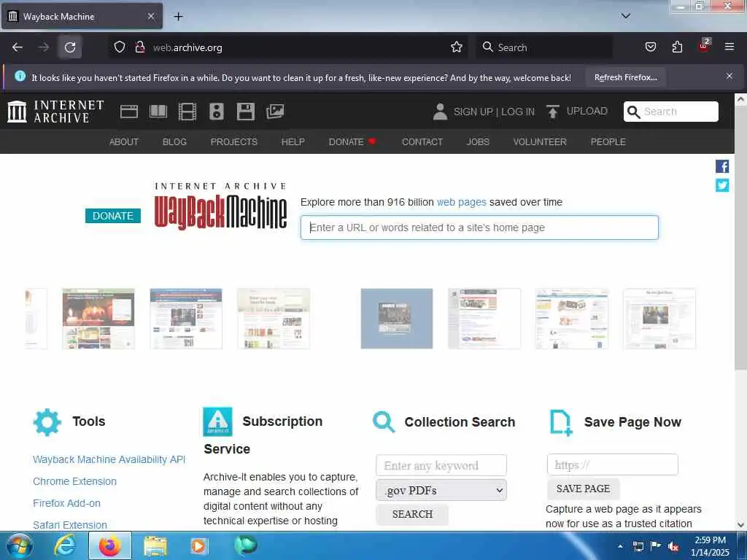Open the Save to Pocket icon

650,47
